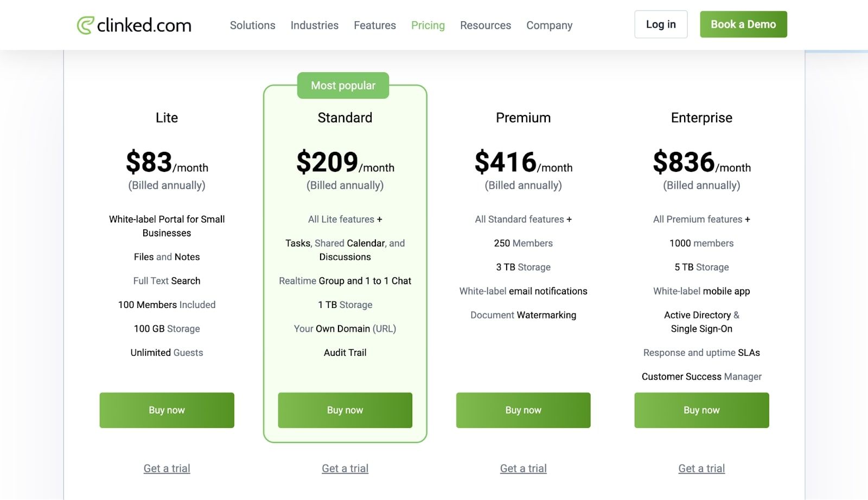
Task: Buy the Standard plan now
Action: pos(345,410)
